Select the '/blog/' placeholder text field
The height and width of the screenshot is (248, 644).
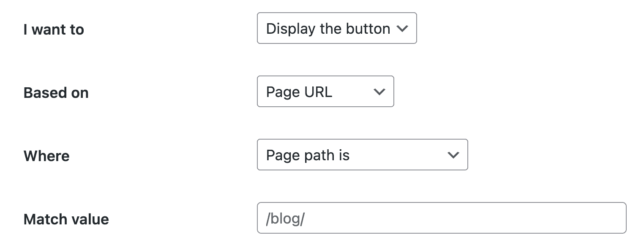(x=441, y=218)
